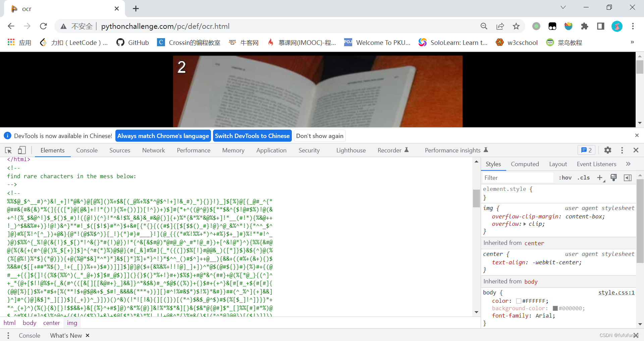Open the Computed tab in Styles sidebar
Screen dimensions: 644x341
coord(525,164)
